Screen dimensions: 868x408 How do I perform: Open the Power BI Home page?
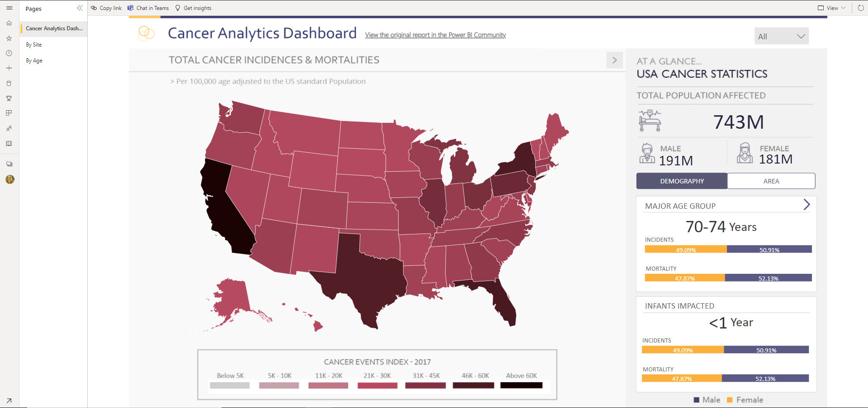coord(9,23)
